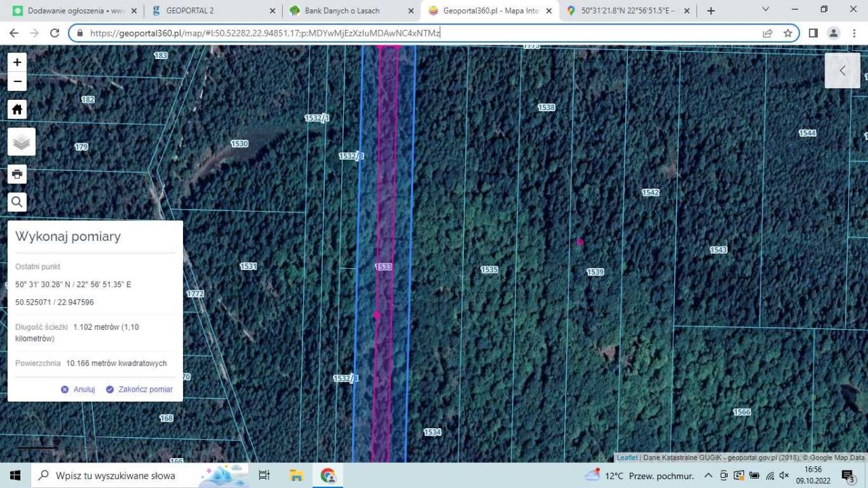The image size is (868, 488).
Task: Click parcel label 1539
Action: [595, 271]
